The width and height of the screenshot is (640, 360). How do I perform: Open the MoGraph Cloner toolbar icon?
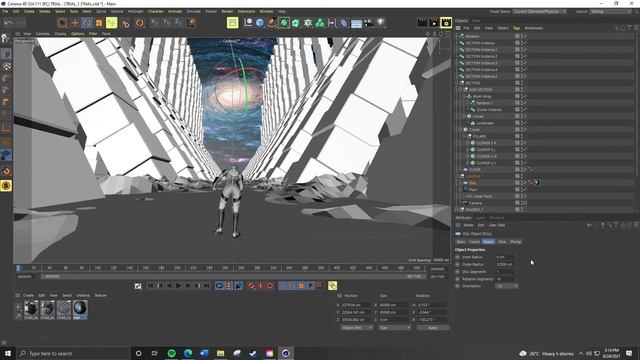click(320, 23)
